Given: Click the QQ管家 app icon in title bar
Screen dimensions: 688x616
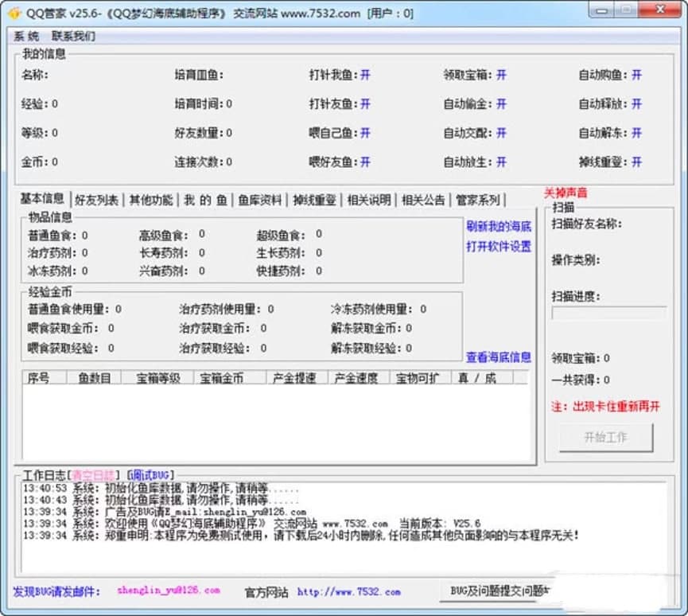Looking at the screenshot, I should click(x=13, y=13).
